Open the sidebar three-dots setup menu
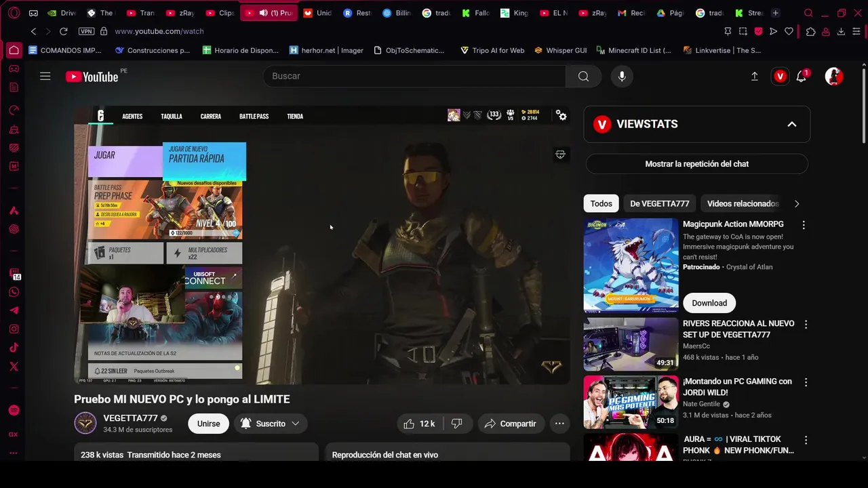 tap(14, 453)
